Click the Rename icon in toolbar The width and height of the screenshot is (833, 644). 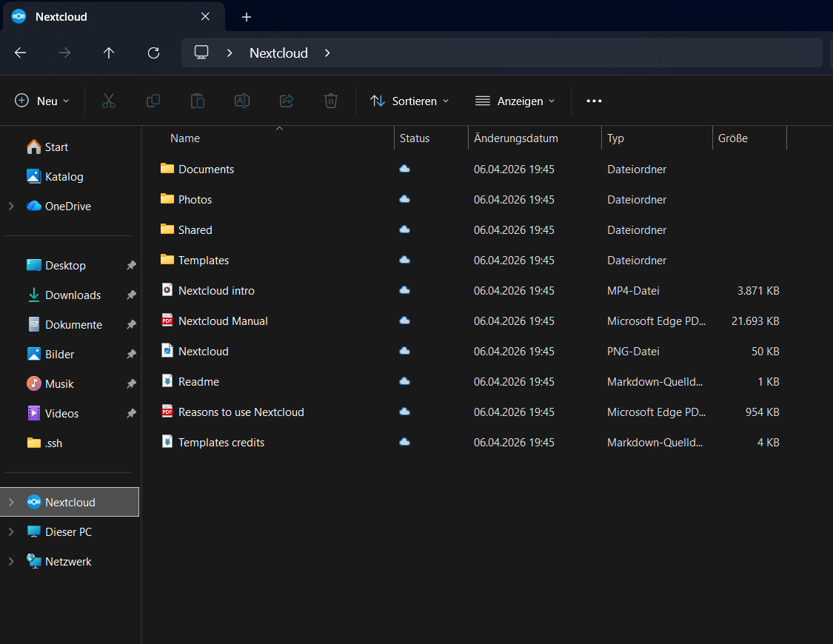click(x=242, y=101)
